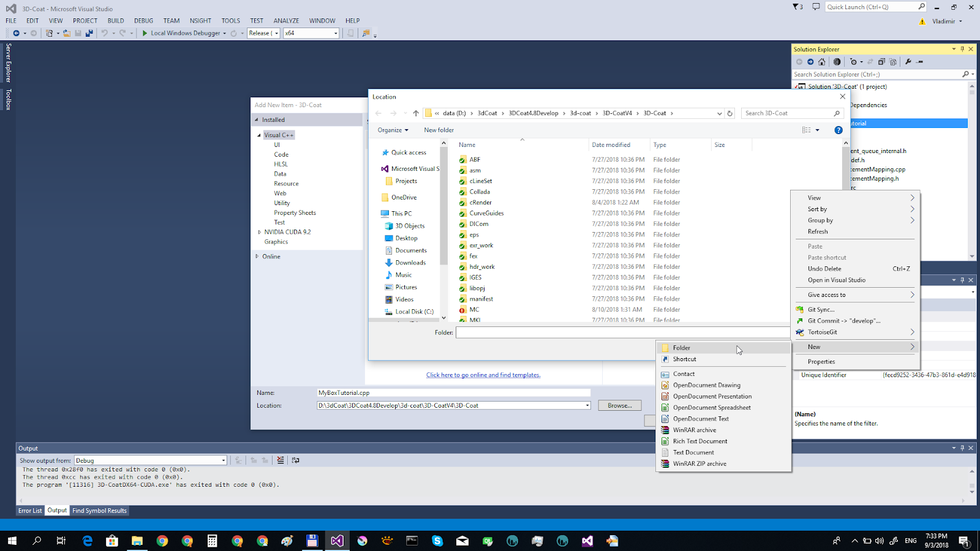This screenshot has height=551, width=980.
Task: Click the Solution Explorer Home icon
Action: pos(822,62)
